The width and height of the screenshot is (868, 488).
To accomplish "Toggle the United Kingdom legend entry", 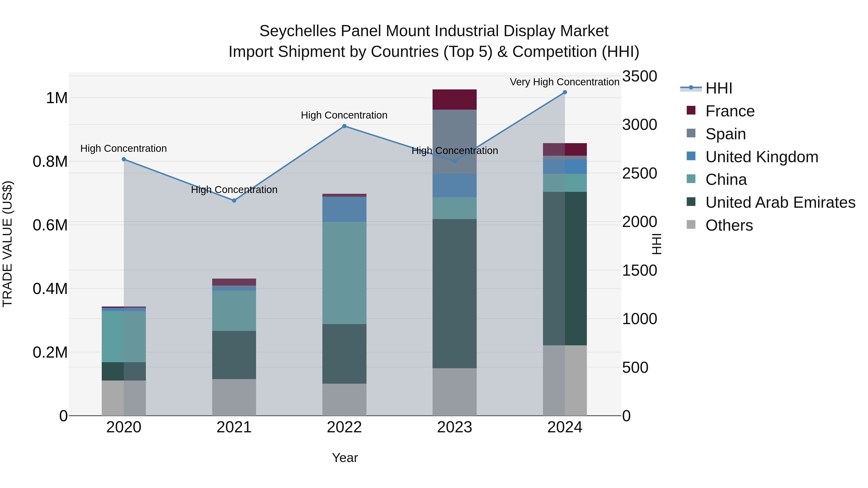I will click(x=752, y=157).
